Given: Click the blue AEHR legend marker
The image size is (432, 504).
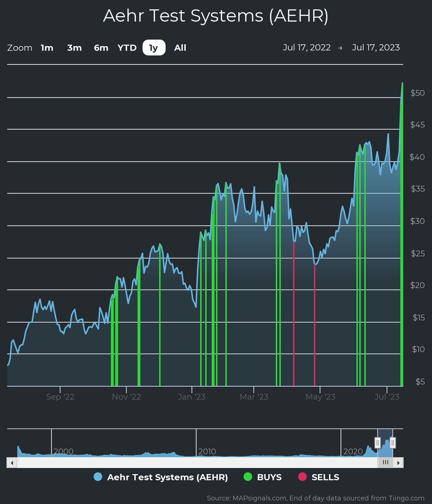Looking at the screenshot, I should click(98, 477).
